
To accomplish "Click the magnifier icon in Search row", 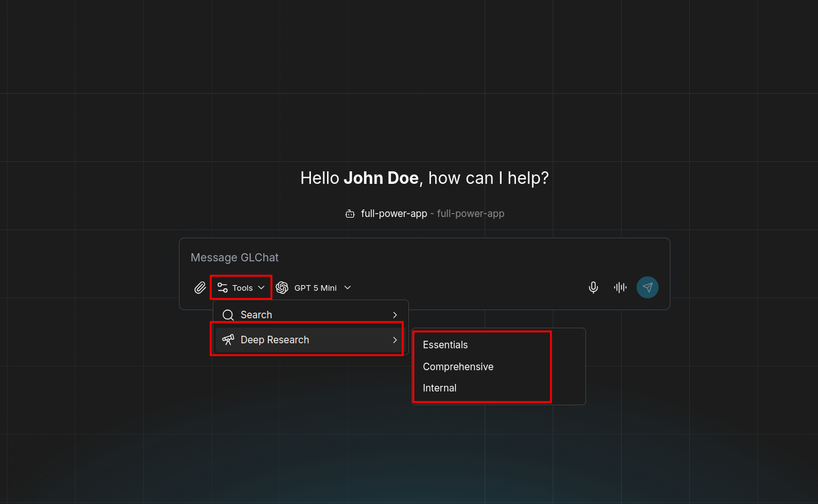I will click(228, 315).
